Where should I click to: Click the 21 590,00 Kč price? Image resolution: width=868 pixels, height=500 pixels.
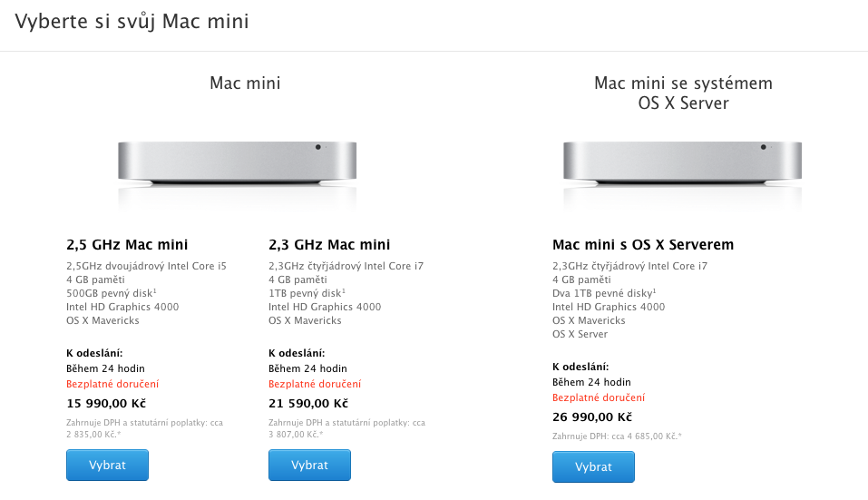tap(308, 403)
